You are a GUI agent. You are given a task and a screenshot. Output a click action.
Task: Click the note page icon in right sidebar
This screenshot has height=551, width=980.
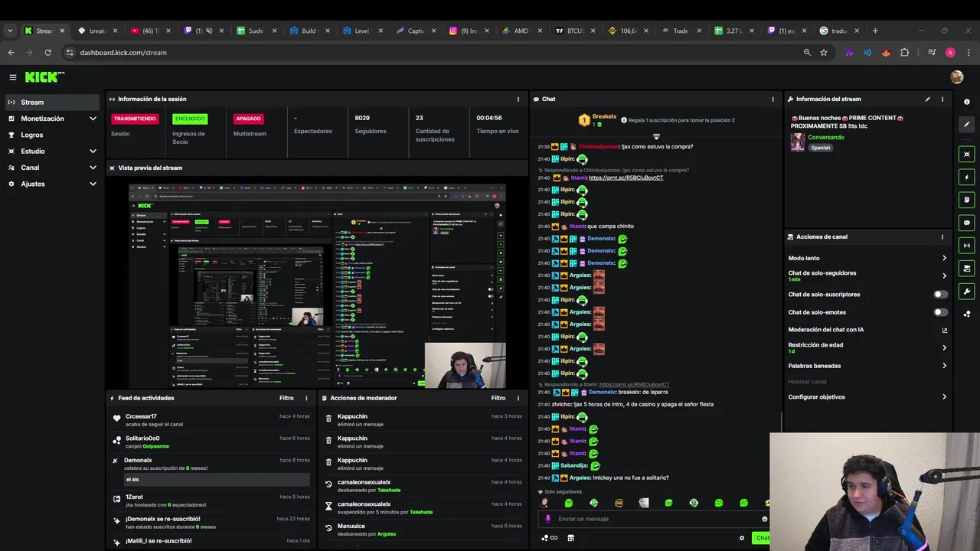click(967, 200)
